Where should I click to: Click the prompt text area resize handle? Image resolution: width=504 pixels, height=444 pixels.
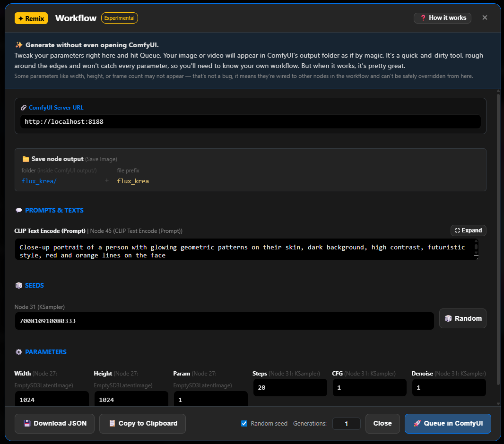pyautogui.click(x=476, y=257)
